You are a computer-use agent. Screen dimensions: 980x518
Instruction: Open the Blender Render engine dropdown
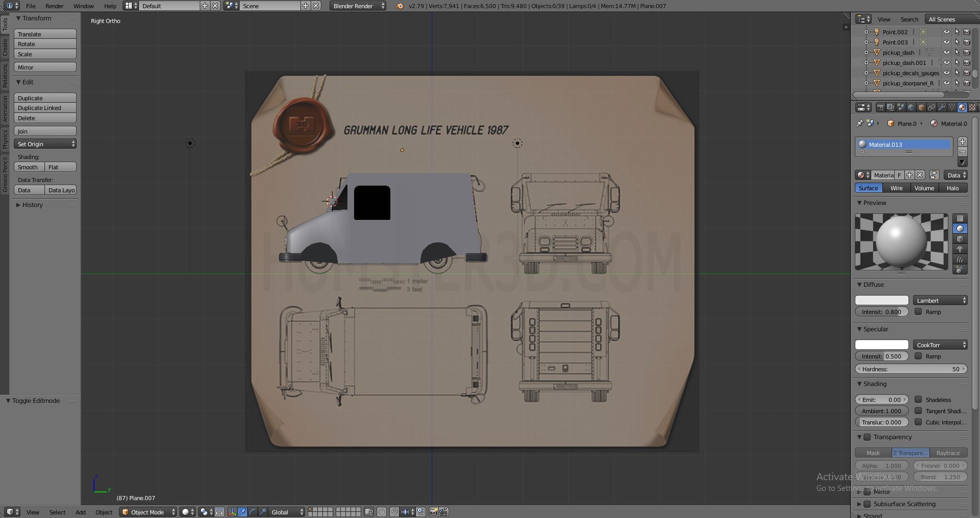coord(358,6)
